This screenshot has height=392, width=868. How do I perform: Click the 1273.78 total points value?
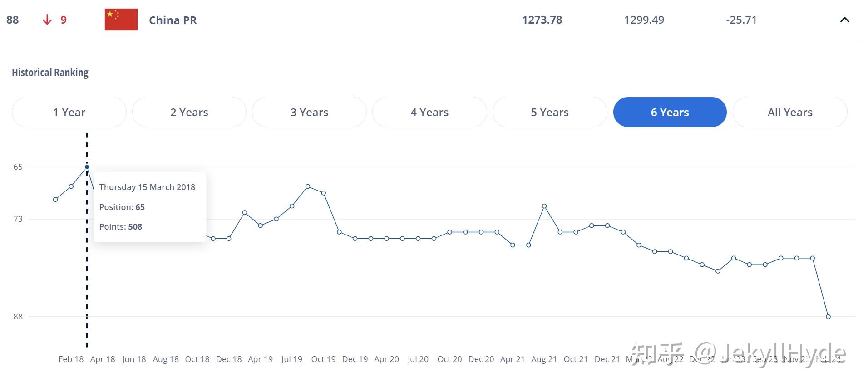click(542, 20)
